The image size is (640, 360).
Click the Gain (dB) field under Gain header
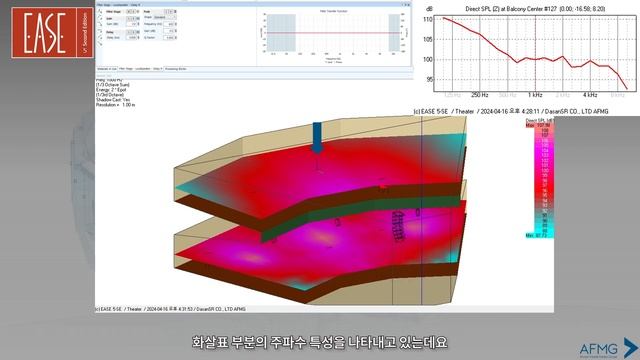131,24
